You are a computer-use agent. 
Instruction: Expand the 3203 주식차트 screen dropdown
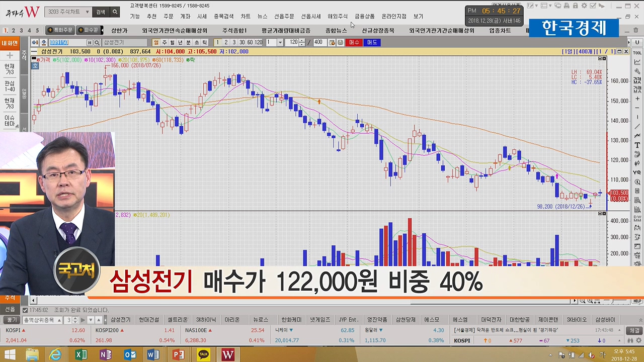click(x=87, y=12)
